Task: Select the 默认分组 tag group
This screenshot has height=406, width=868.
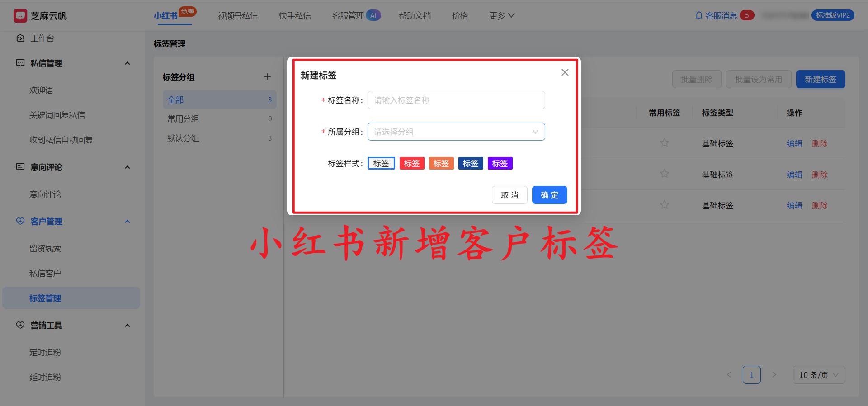Action: [219, 138]
